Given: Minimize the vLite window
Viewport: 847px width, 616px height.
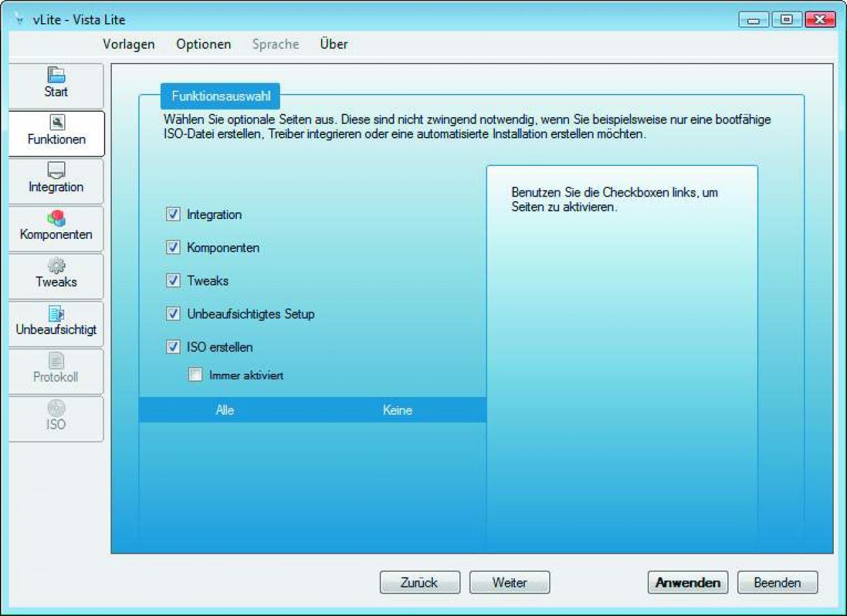Looking at the screenshot, I should point(754,20).
